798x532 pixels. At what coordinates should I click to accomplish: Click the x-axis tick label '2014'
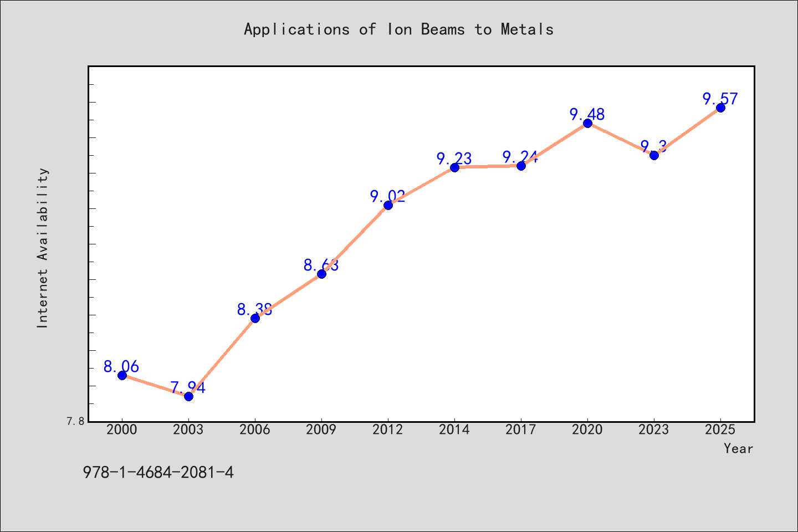click(x=454, y=429)
